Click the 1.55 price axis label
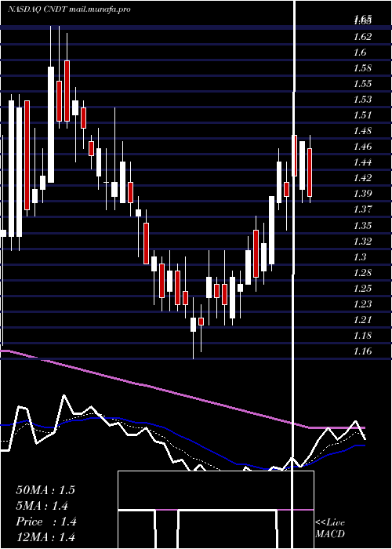Screen dimensions: 392x549 [x=362, y=84]
